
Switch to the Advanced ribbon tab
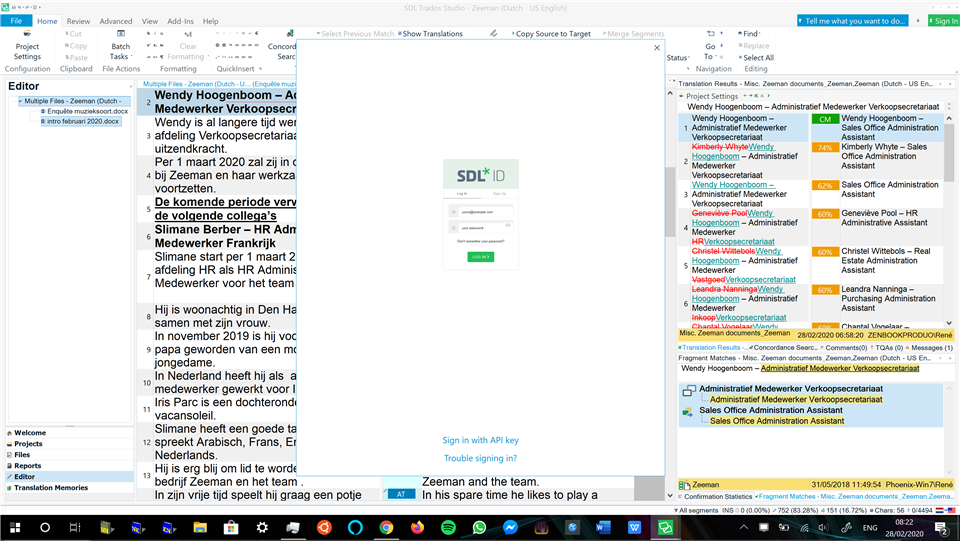(116, 21)
